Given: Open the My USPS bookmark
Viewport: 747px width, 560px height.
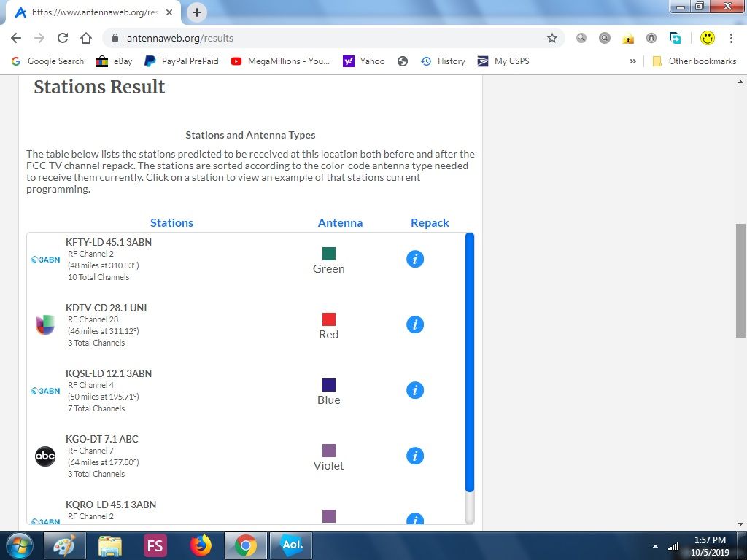Looking at the screenshot, I should pos(503,61).
